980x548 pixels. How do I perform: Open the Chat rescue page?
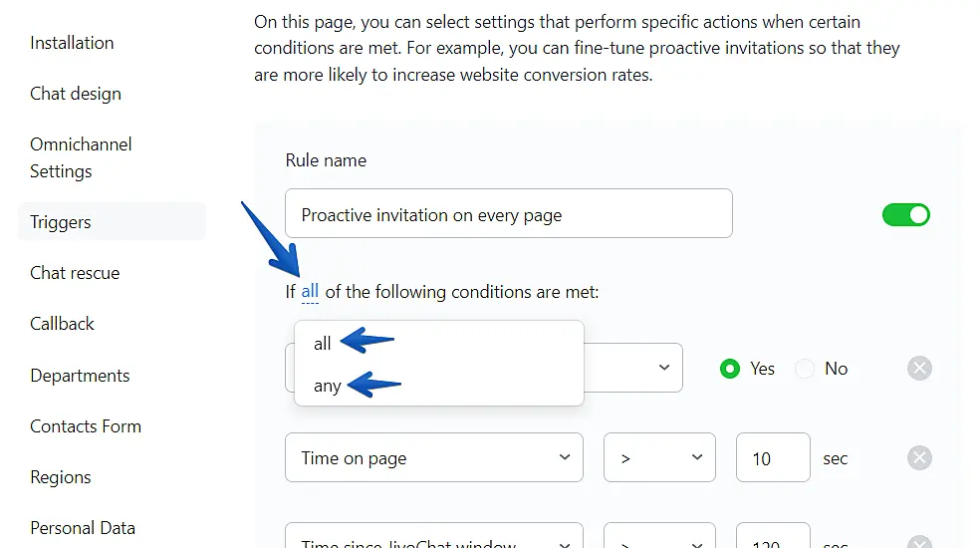[75, 273]
